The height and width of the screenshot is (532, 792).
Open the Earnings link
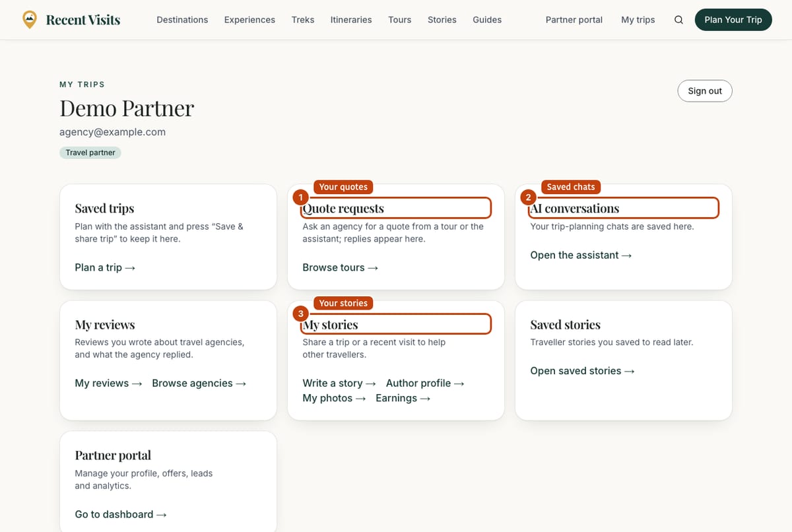pyautogui.click(x=403, y=398)
